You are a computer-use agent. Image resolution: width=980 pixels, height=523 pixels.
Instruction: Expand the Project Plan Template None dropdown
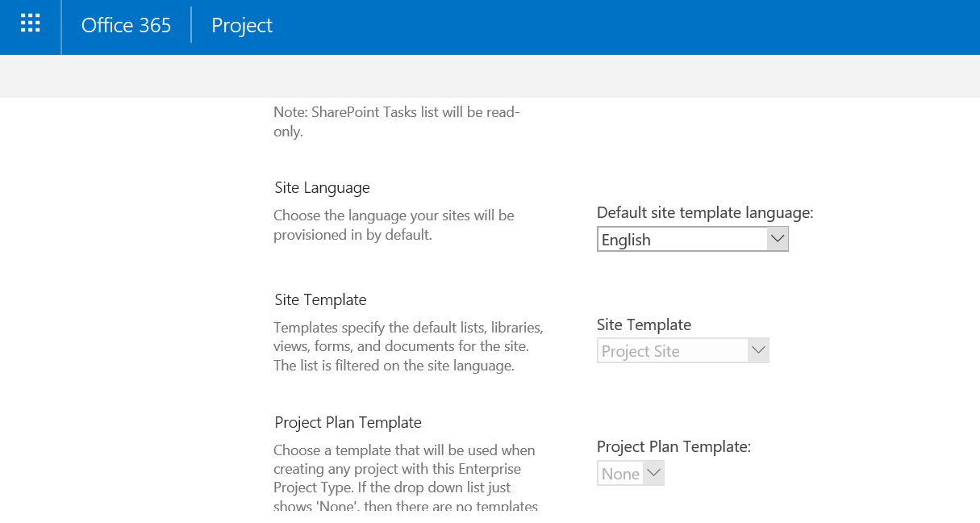point(620,474)
